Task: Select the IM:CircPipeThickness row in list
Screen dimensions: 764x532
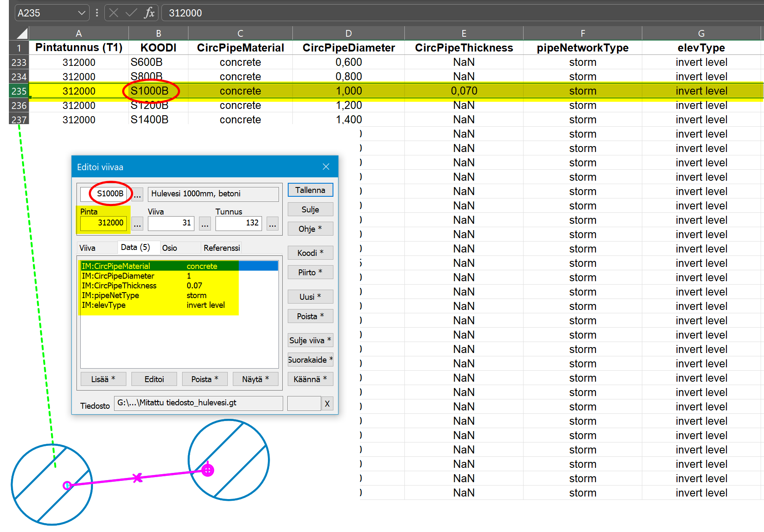Action: (120, 285)
